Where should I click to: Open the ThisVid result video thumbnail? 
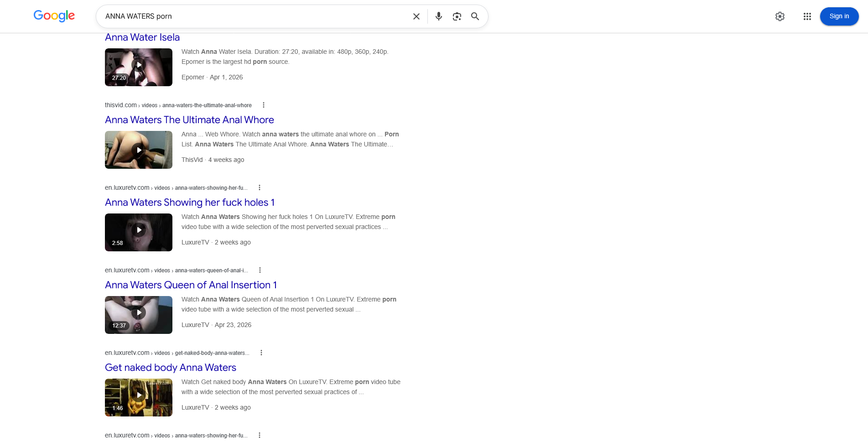coord(139,150)
